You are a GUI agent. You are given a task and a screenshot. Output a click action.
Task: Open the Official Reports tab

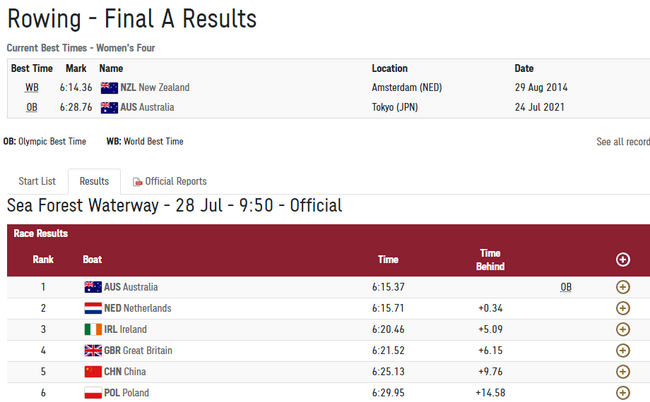[175, 181]
